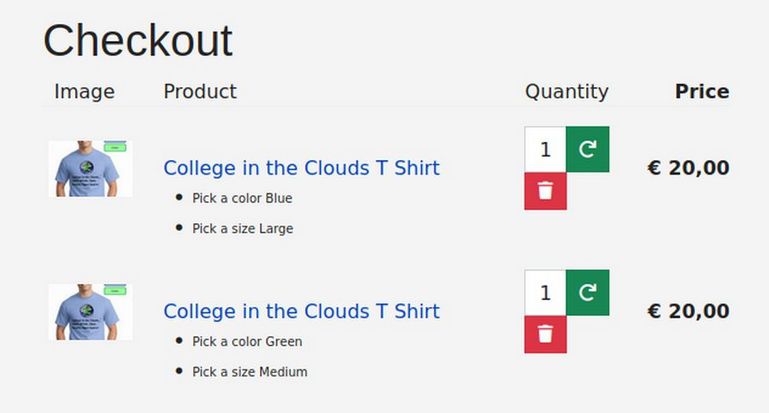Screen dimensions: 769x413
Task: Open the first College in the Clouds link
Action: [301, 167]
